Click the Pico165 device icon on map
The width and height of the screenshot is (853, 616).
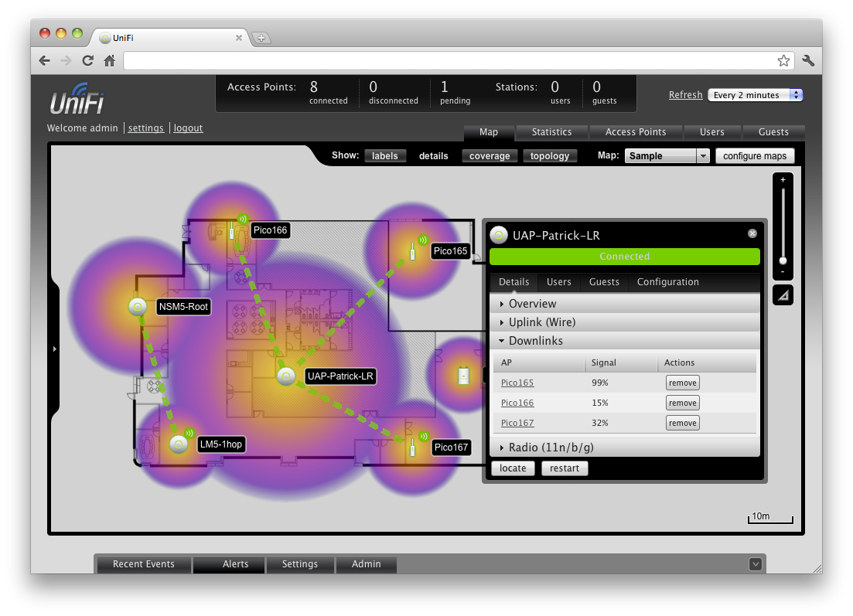414,251
